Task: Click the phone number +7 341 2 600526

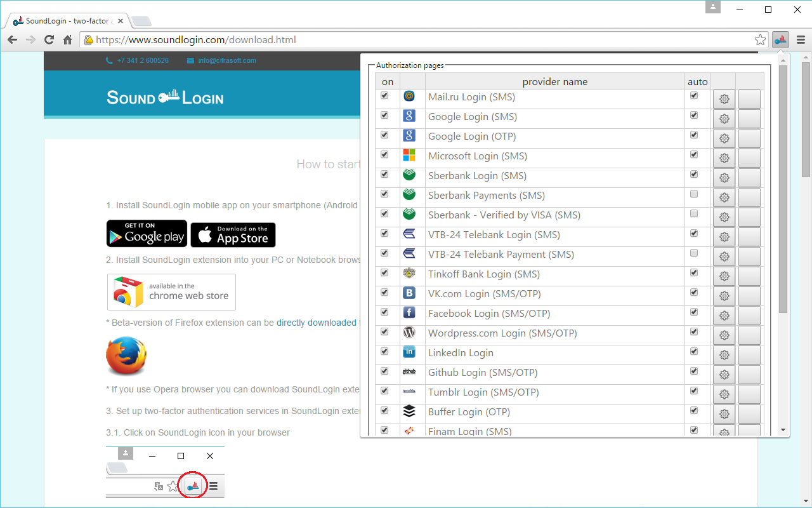Action: [x=143, y=61]
